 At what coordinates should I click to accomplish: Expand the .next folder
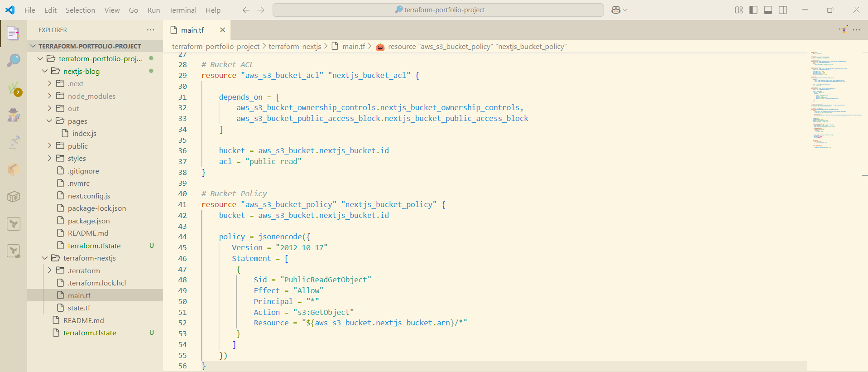tap(49, 83)
